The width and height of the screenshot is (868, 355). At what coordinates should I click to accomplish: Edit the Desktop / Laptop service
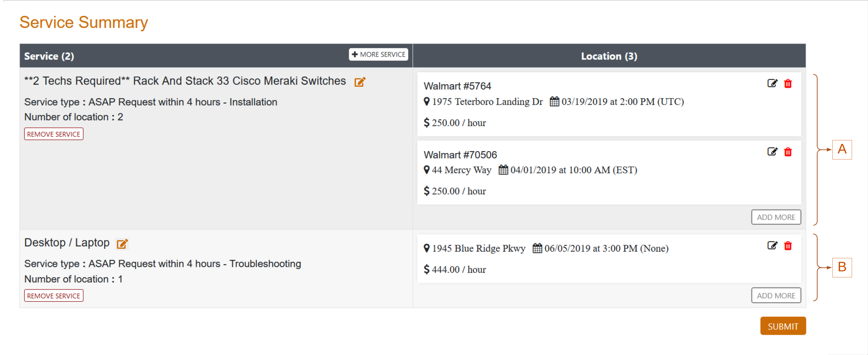coord(122,244)
